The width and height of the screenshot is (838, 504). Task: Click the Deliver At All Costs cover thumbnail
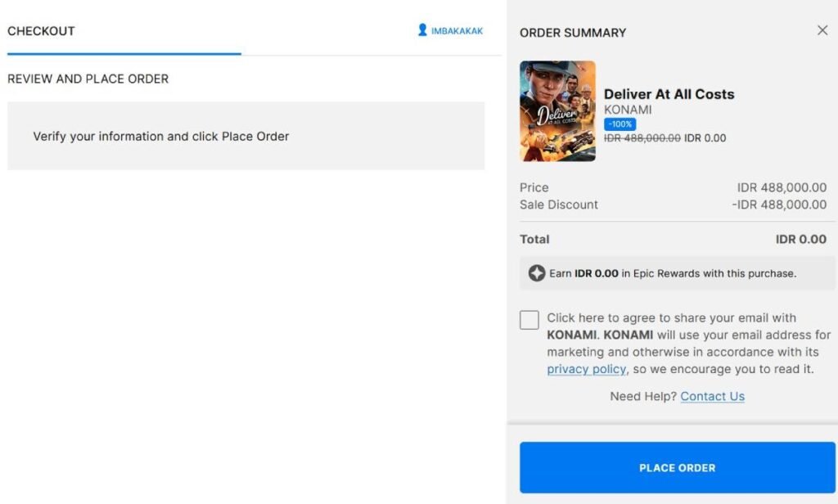pyautogui.click(x=557, y=111)
